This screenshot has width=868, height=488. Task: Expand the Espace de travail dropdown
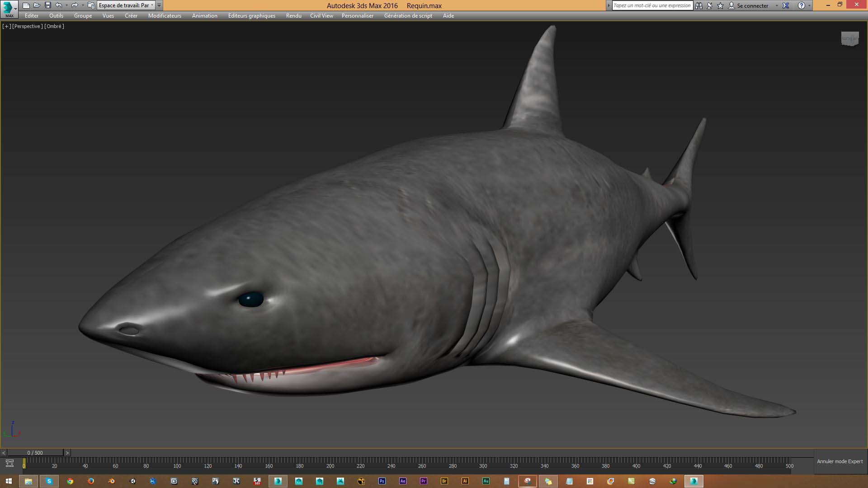point(152,5)
